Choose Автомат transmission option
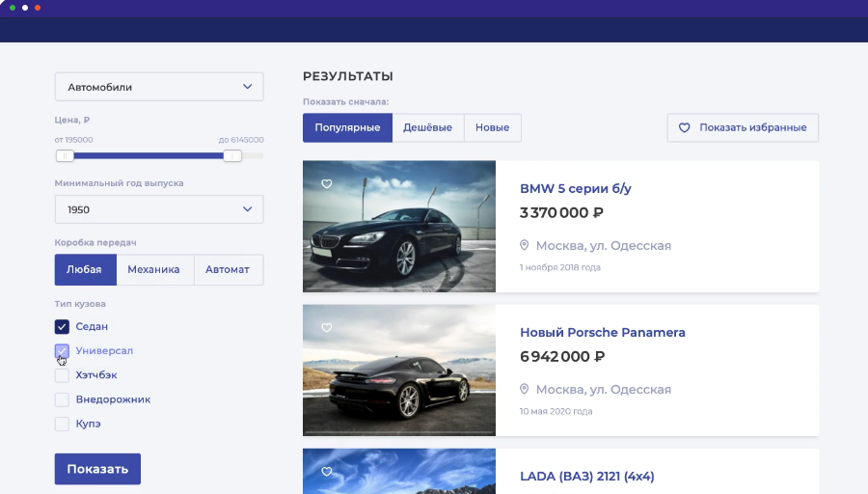 228,269
